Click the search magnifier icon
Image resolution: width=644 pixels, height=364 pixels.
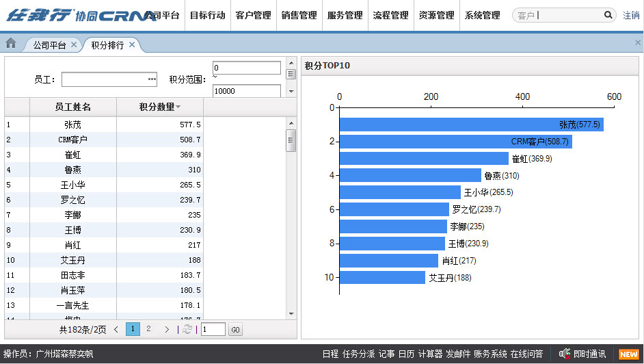click(x=608, y=15)
